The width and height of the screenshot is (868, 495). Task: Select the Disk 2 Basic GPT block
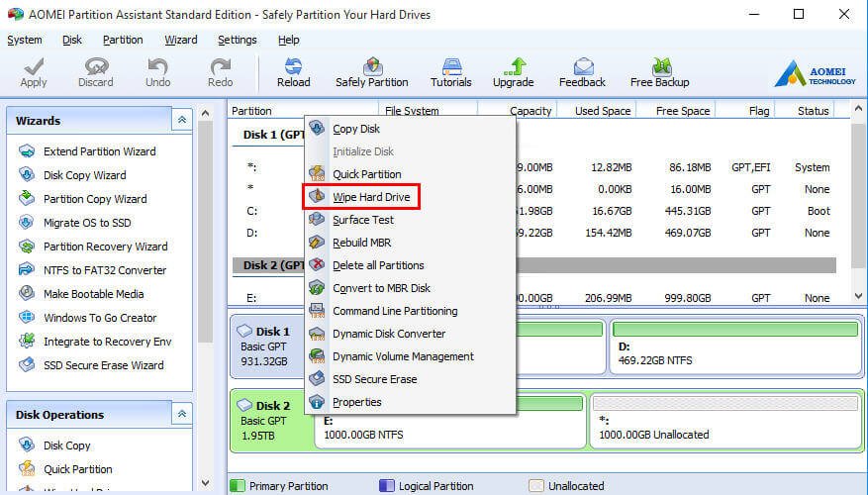(x=265, y=420)
